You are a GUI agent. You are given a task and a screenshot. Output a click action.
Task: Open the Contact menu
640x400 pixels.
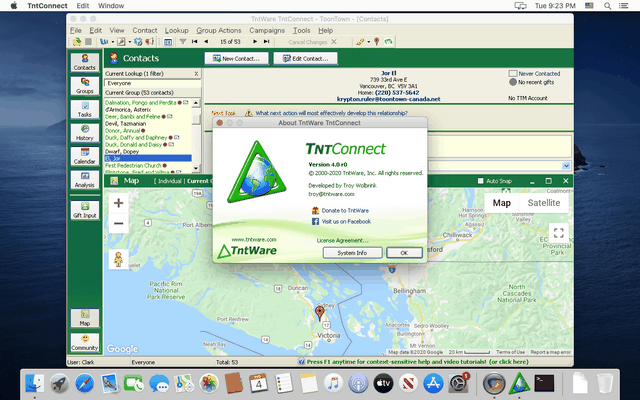[x=144, y=30]
